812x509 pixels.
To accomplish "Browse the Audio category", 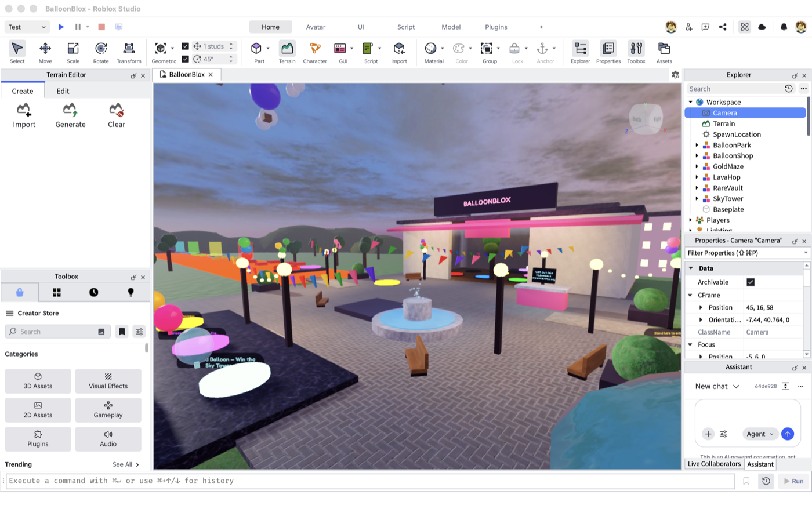I will (x=108, y=439).
